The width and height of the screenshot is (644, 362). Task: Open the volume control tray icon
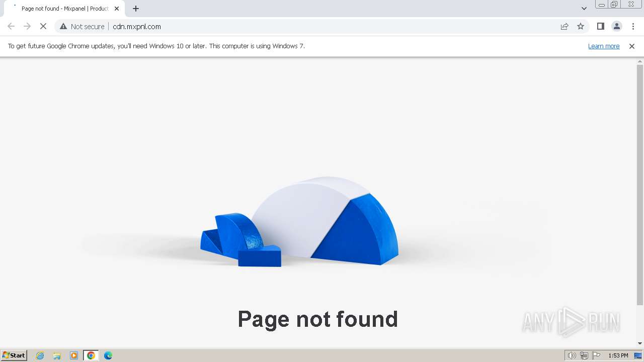coord(572,355)
